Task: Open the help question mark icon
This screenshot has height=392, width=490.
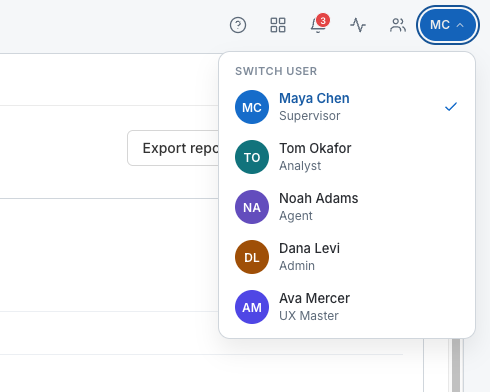Action: point(238,25)
